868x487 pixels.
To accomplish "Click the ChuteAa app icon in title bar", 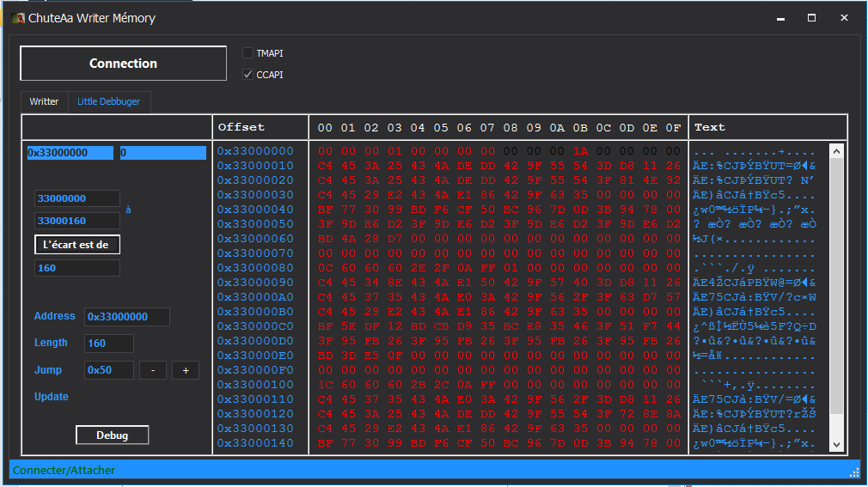I will (18, 18).
